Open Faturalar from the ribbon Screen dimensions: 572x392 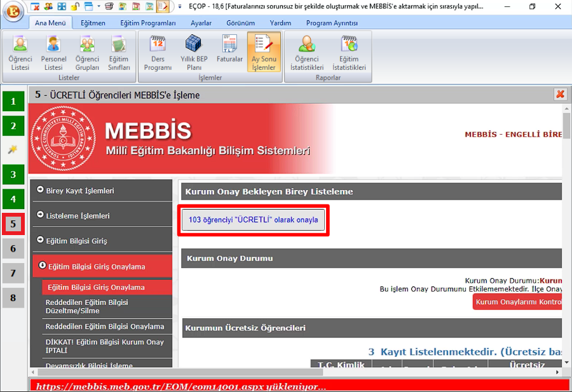coord(229,49)
